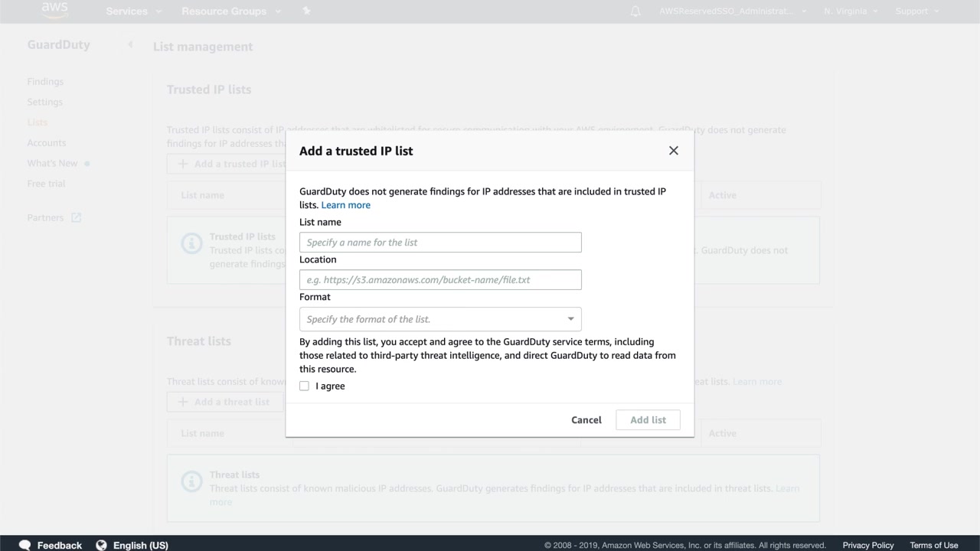Image resolution: width=980 pixels, height=551 pixels.
Task: Collapse the GuardDuty sidebar arrow
Action: [x=130, y=44]
